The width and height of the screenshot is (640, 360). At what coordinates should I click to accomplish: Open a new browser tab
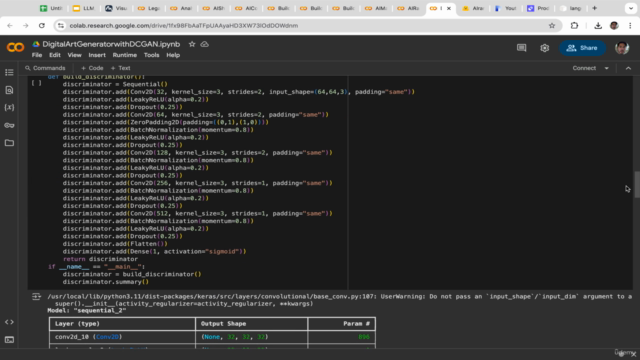[x=594, y=8]
